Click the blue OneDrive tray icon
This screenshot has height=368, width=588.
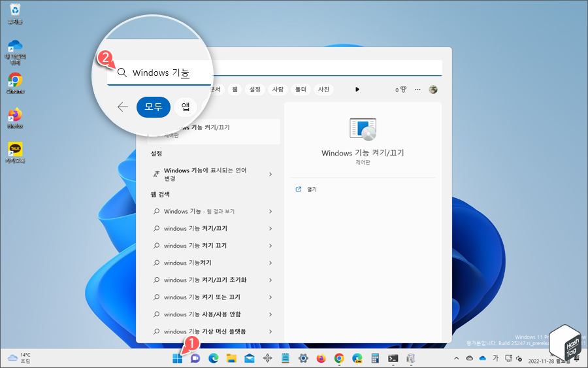pos(483,358)
